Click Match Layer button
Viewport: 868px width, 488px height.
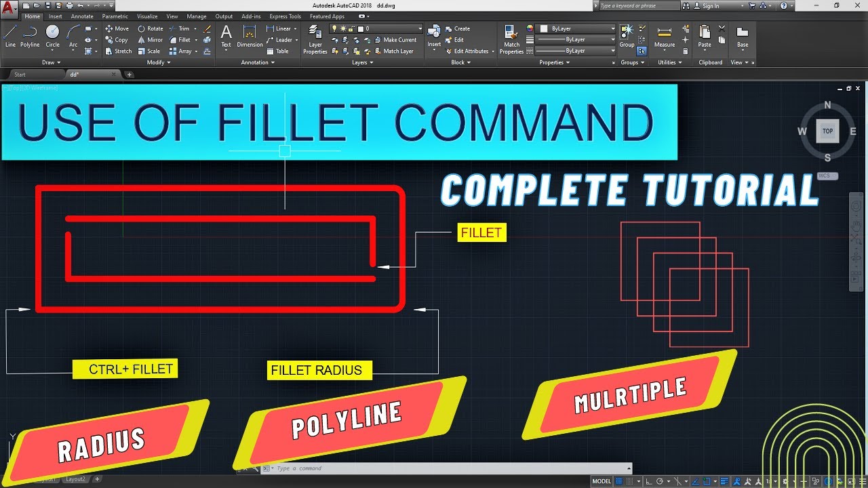pos(393,51)
